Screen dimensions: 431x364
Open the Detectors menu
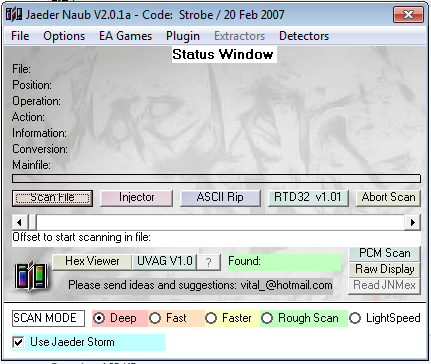pos(304,36)
